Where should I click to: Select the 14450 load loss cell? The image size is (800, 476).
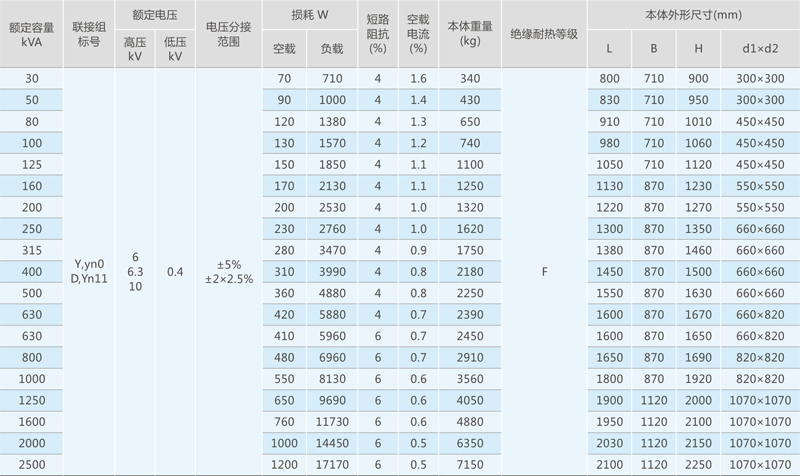point(331,443)
